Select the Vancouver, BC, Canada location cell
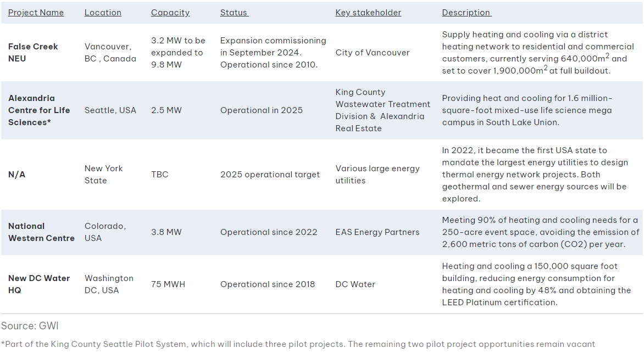 pyautogui.click(x=110, y=53)
